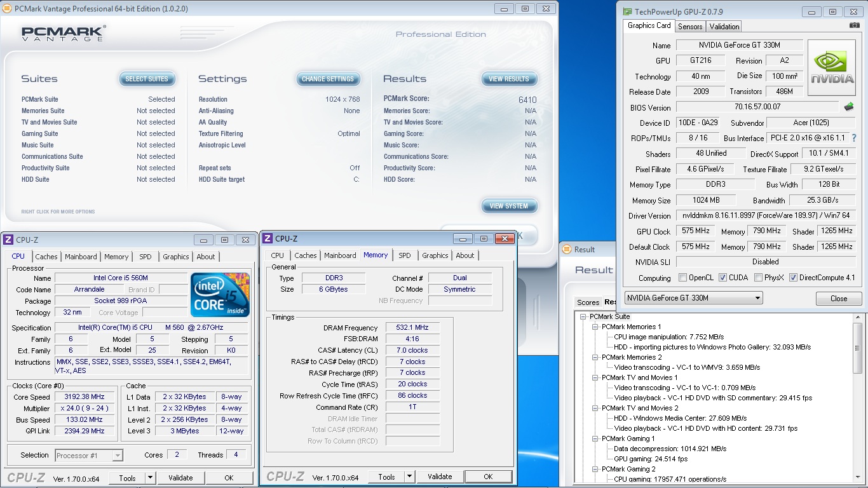Open the NVIDIA GeForce GT 330M card dropdown

point(693,298)
